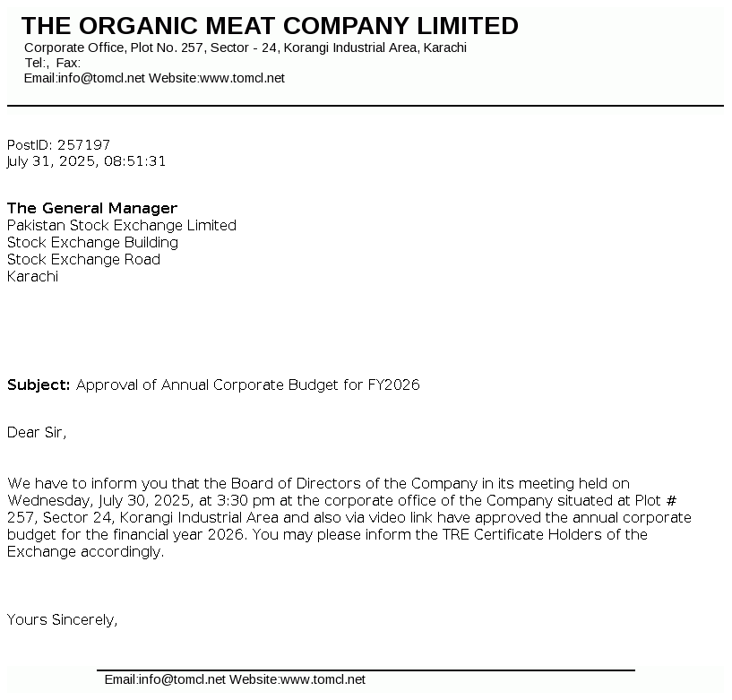This screenshot has height=700, width=732.
Task: Click the Wednesday, July 30, 2025 meeting date text
Action: (97, 500)
